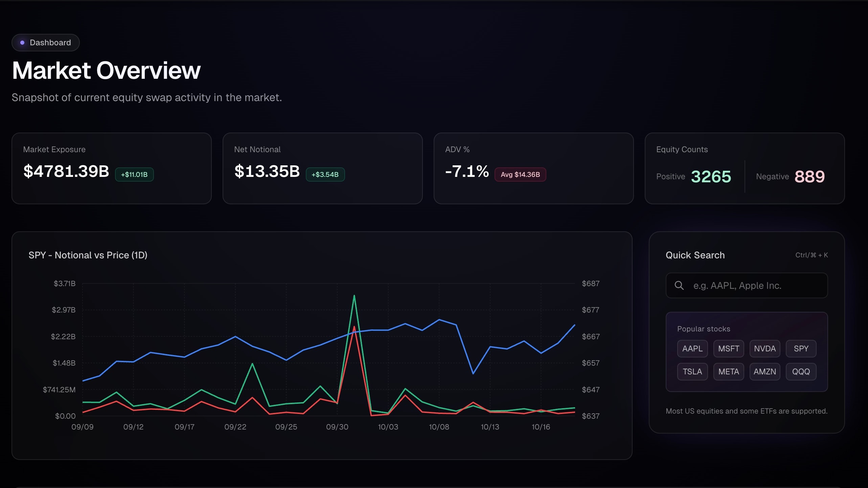The width and height of the screenshot is (868, 488).
Task: Select the AMZN popular stock shortcut
Action: coord(765,371)
